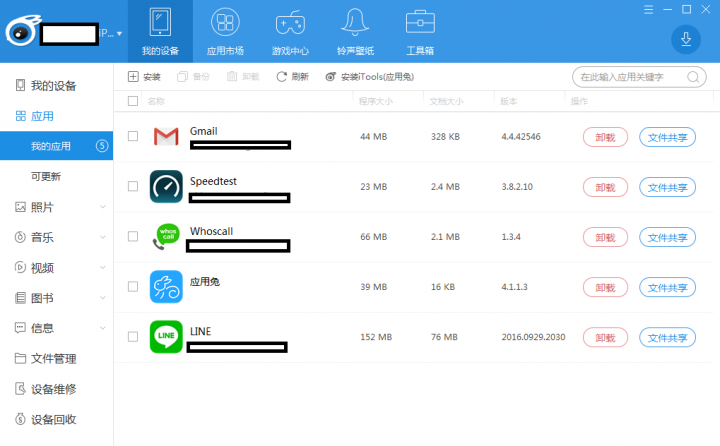Open the download manager arrow button

tap(686, 40)
